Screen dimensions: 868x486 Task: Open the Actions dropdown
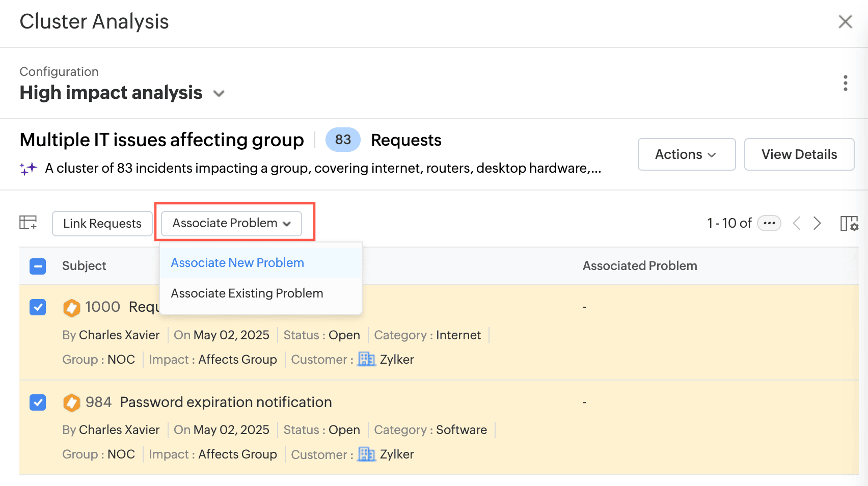coord(686,154)
